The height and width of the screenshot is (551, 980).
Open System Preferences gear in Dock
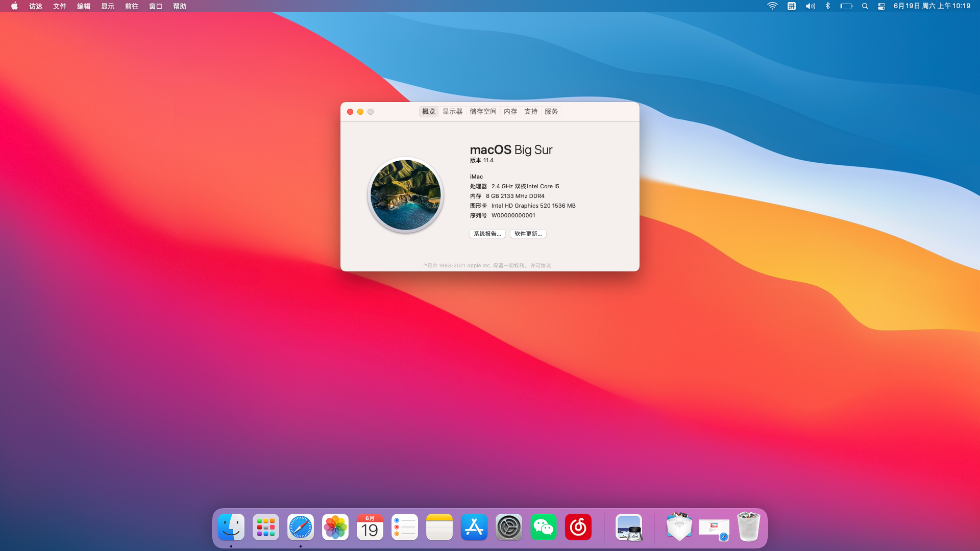click(x=509, y=527)
